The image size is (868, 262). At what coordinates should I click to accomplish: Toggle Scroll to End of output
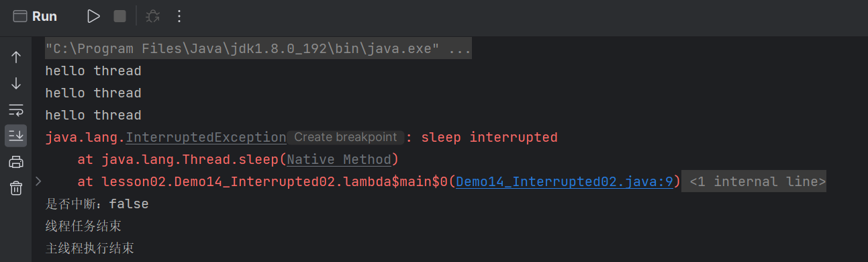[x=16, y=136]
